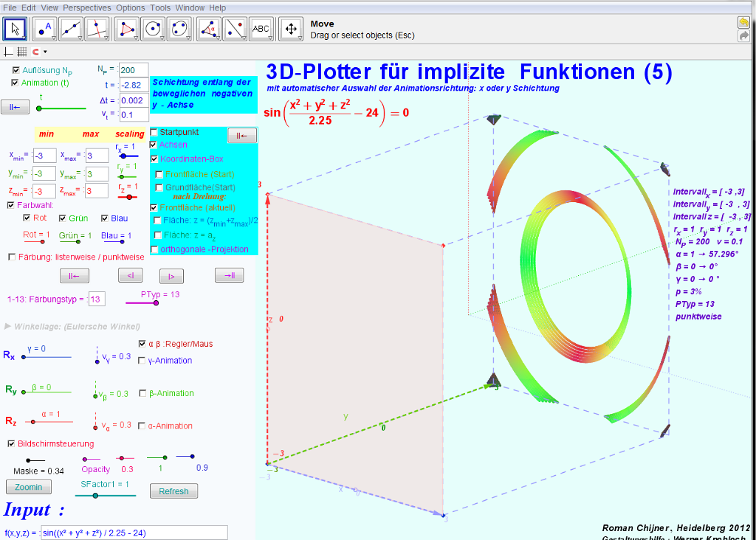Select the Insert Text ABC tool
This screenshot has height=540, width=756.
[x=261, y=29]
